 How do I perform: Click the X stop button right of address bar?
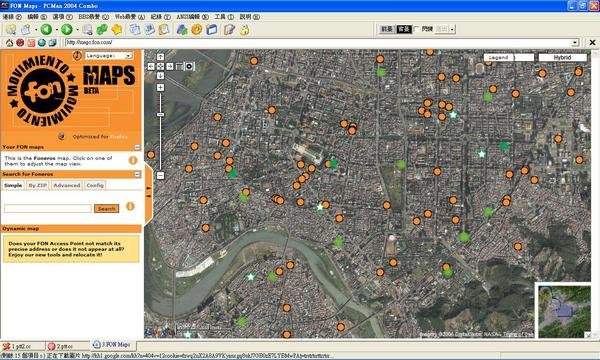592,42
